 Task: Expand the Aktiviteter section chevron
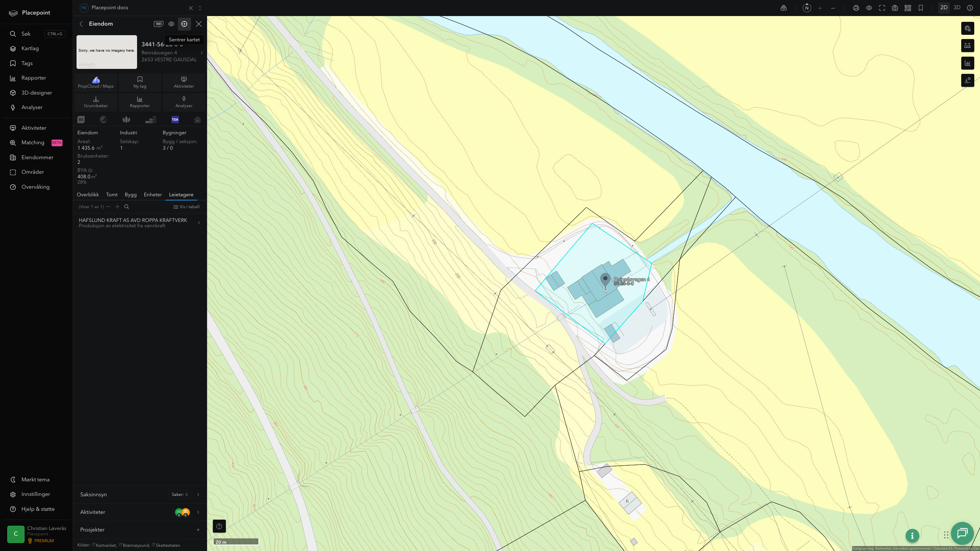coord(198,512)
